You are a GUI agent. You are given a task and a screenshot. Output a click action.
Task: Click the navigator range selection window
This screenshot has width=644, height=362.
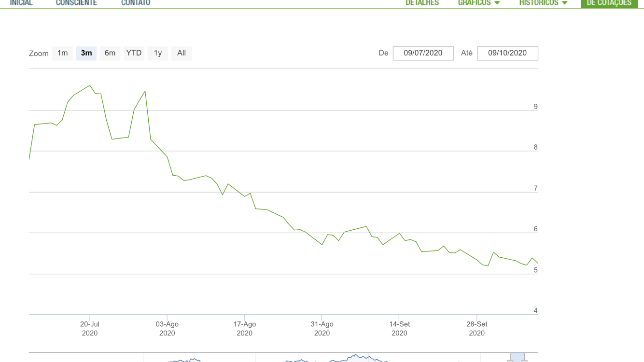pyautogui.click(x=518, y=358)
